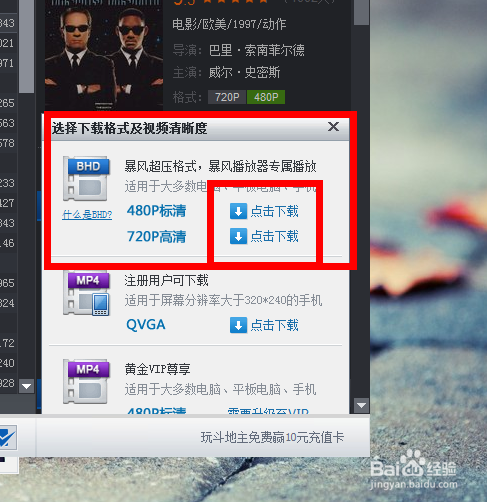Click the 暴风超压格式 description heading

click(220, 166)
